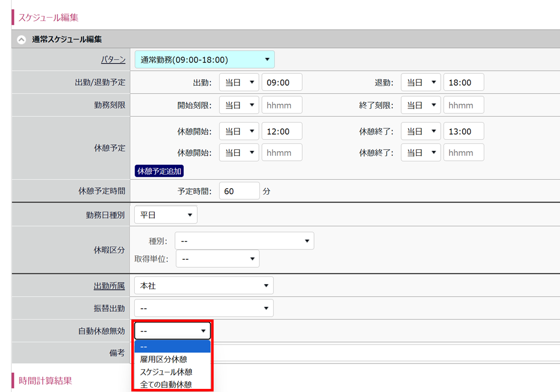560x392 pixels.
Task: Open the 退勤 day dropdown
Action: [421, 82]
